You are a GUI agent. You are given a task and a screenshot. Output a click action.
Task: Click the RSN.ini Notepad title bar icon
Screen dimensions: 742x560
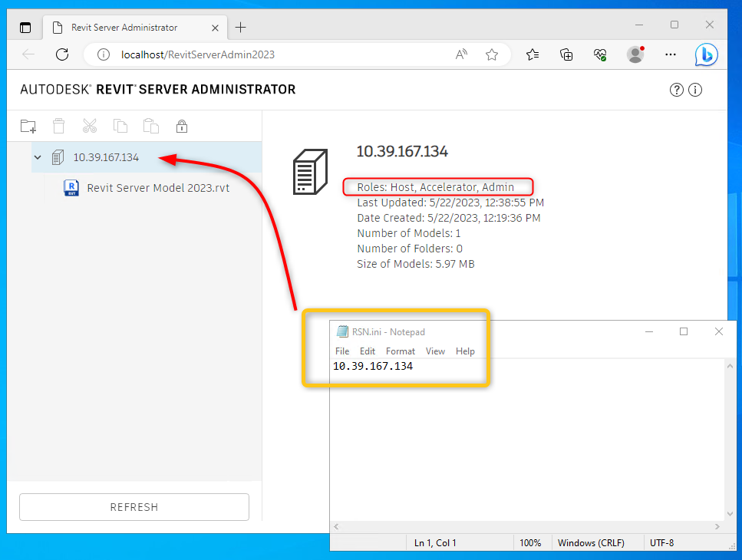(x=342, y=331)
